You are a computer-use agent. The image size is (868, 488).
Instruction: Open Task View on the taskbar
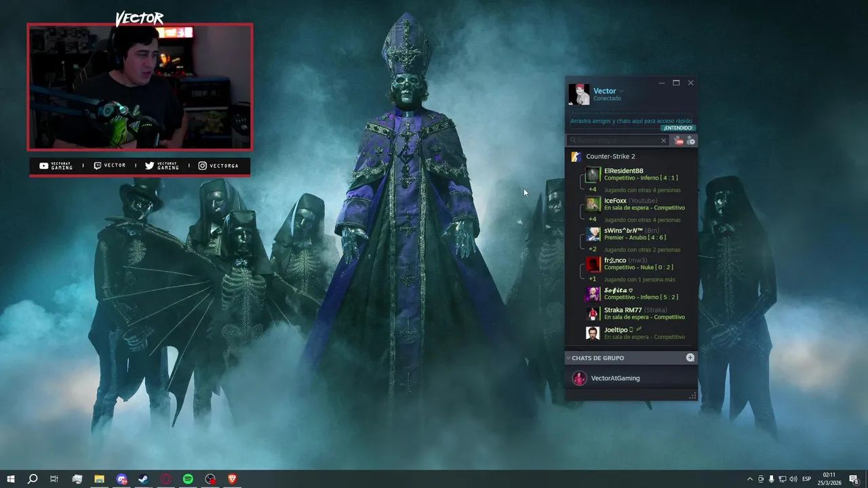tap(54, 479)
